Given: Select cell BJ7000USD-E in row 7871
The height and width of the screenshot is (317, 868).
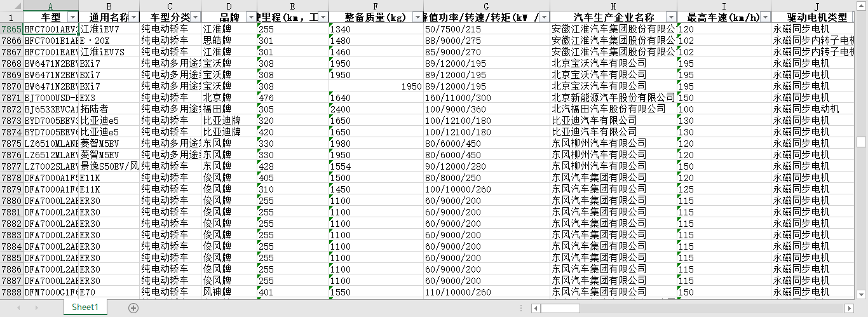Looking at the screenshot, I should click(x=50, y=97).
